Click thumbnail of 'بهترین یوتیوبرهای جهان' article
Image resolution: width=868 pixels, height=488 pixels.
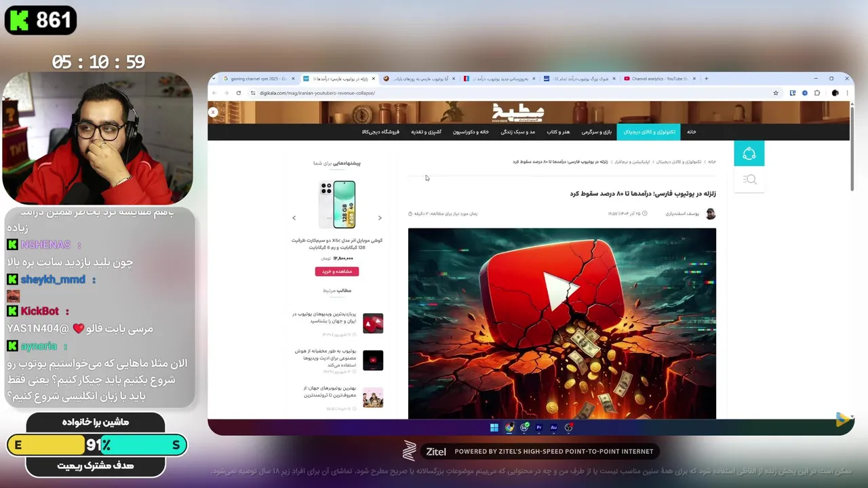(x=373, y=397)
